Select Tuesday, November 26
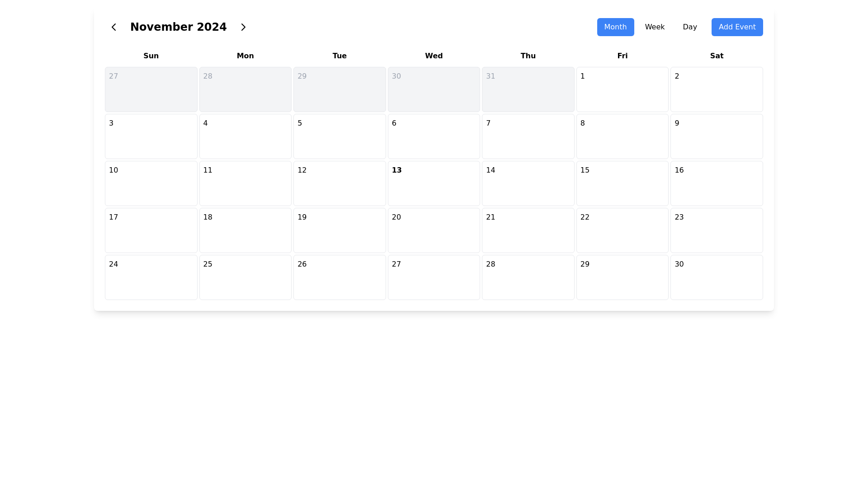 coord(339,277)
